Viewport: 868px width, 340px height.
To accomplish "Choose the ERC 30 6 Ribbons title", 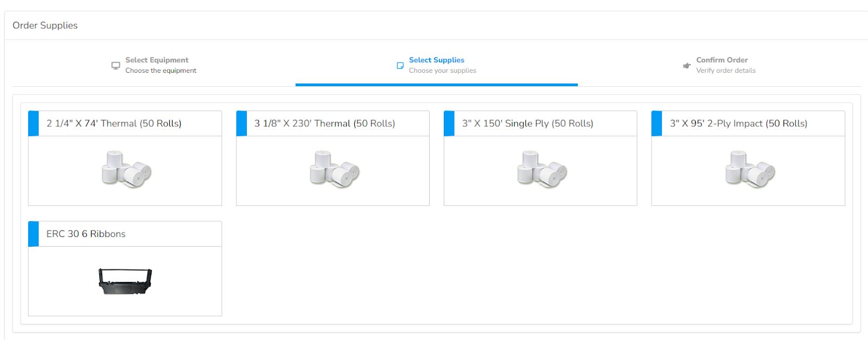I will pos(86,234).
